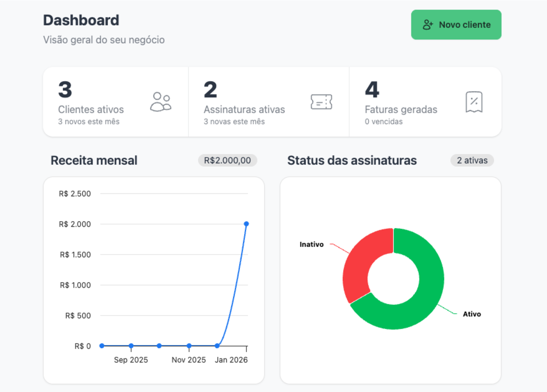Click the R$2.000,00 revenue badge
This screenshot has width=547, height=392.
227,160
